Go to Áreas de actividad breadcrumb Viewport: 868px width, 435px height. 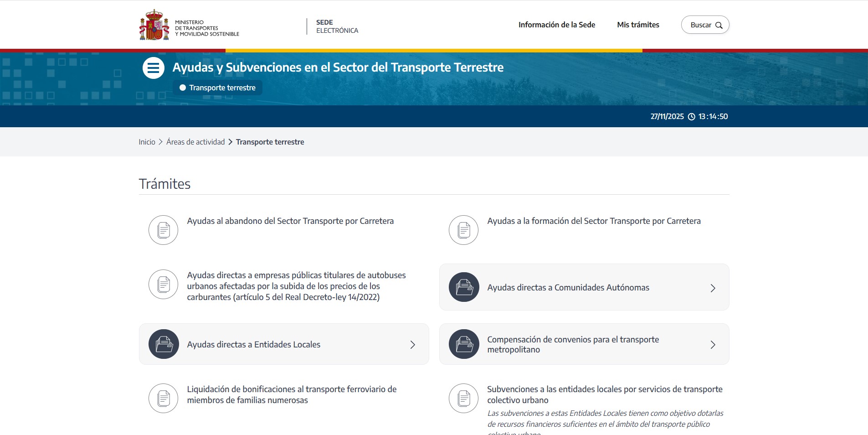(195, 142)
